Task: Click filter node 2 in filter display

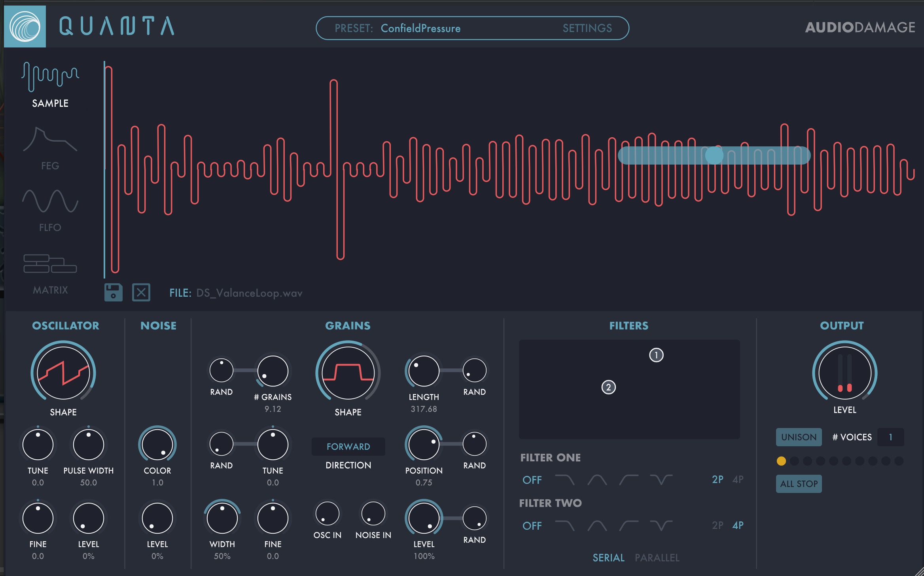Action: [608, 387]
